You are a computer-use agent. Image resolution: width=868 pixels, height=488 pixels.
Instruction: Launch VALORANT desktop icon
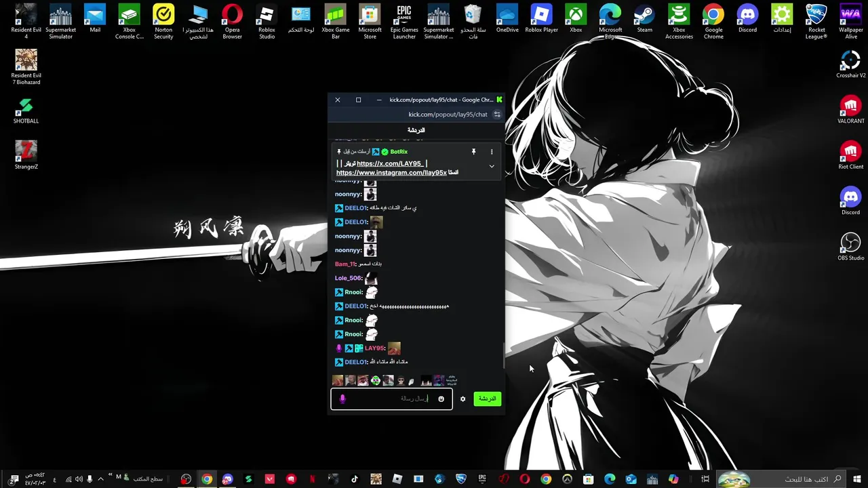click(850, 110)
